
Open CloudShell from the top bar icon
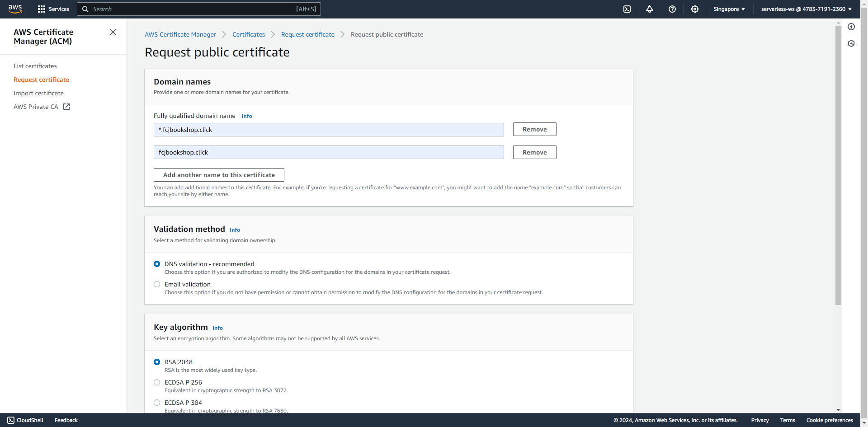(x=627, y=9)
